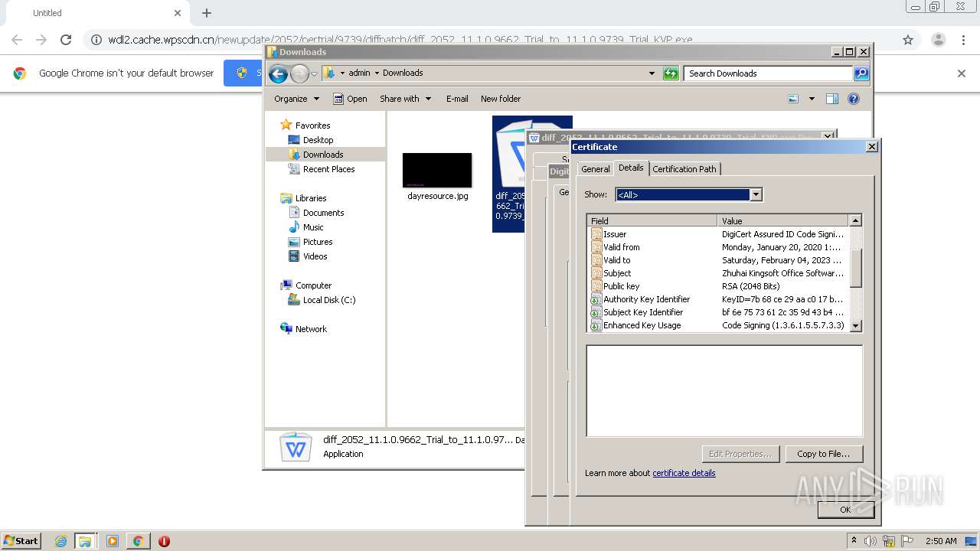This screenshot has width=980, height=551.
Task: Open explorer help icon
Action: (854, 99)
